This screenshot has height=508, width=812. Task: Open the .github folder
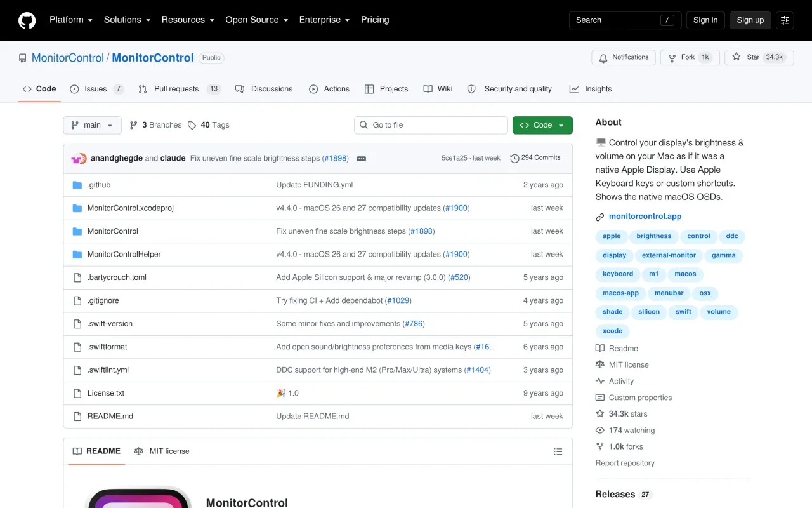[x=99, y=185]
